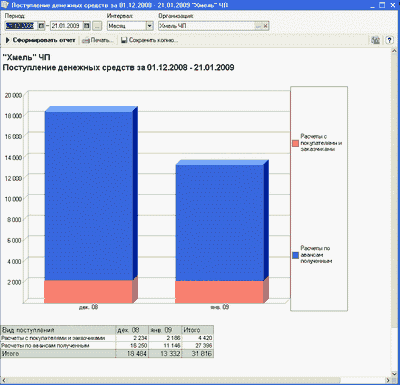The width and height of the screenshot is (400, 385).
Task: Click total cell 18 484
Action: pyautogui.click(x=132, y=354)
